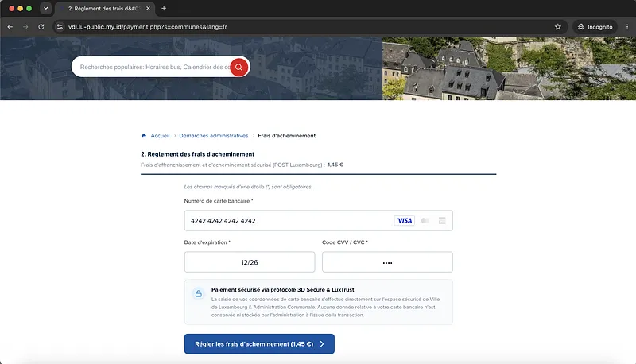This screenshot has width=636, height=364.
Task: Open the tab search dropdown arrow
Action: [x=46, y=8]
